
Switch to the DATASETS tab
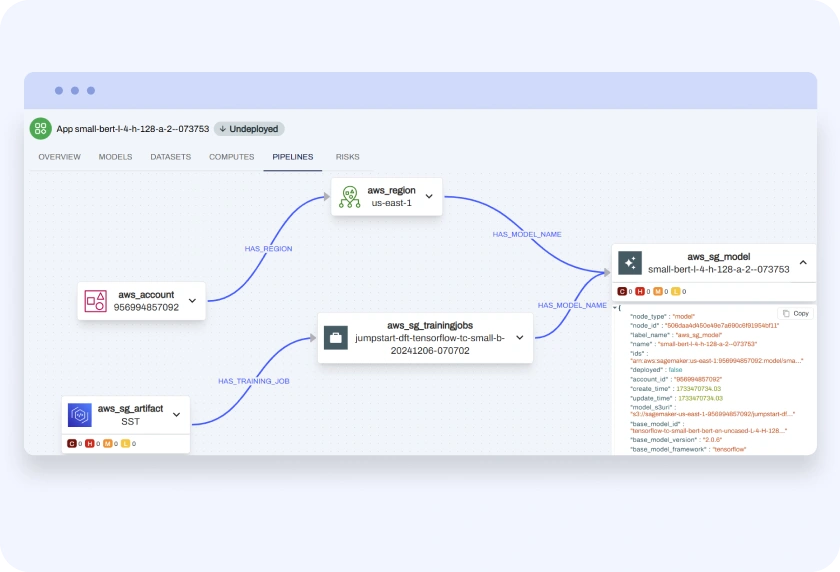[x=170, y=157]
